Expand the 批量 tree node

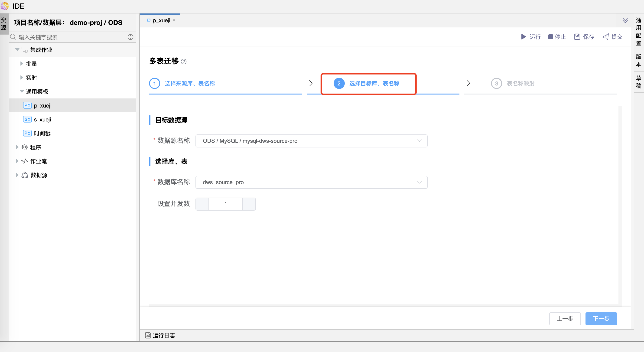pyautogui.click(x=22, y=63)
